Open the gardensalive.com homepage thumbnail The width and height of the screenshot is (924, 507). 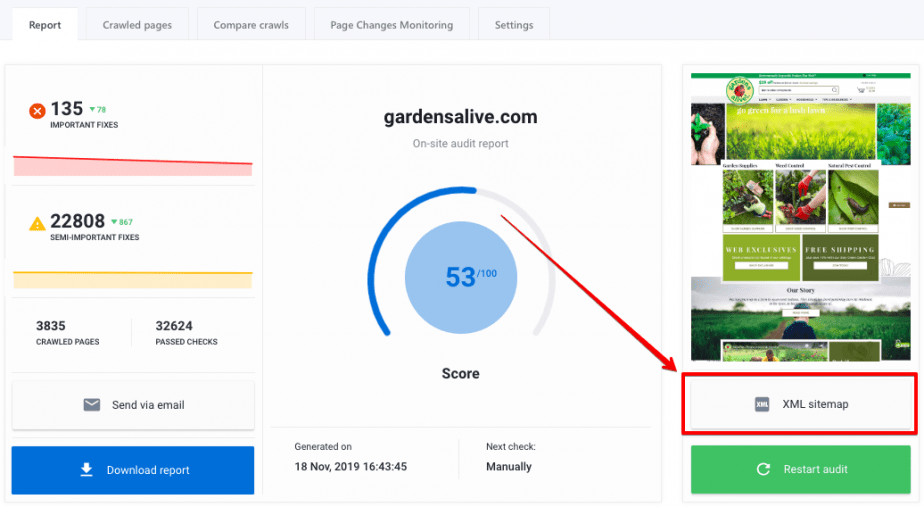pyautogui.click(x=801, y=217)
